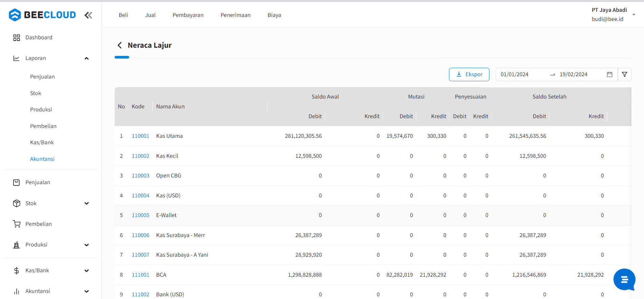Collapse the Laporan menu chevron
Screen dimensions: 644x299
point(86,58)
